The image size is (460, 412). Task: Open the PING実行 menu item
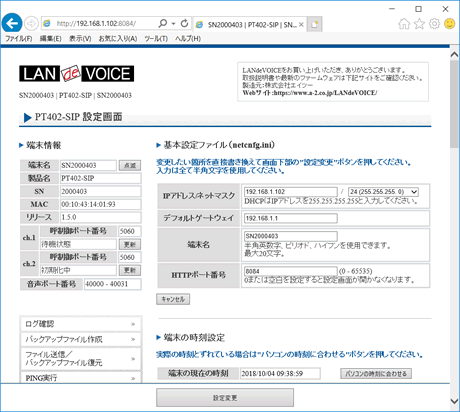[81, 377]
